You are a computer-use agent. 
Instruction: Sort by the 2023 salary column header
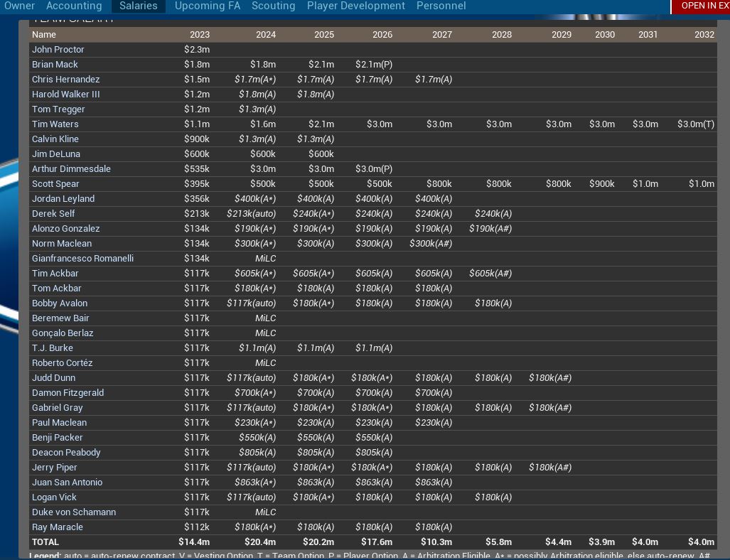[200, 34]
